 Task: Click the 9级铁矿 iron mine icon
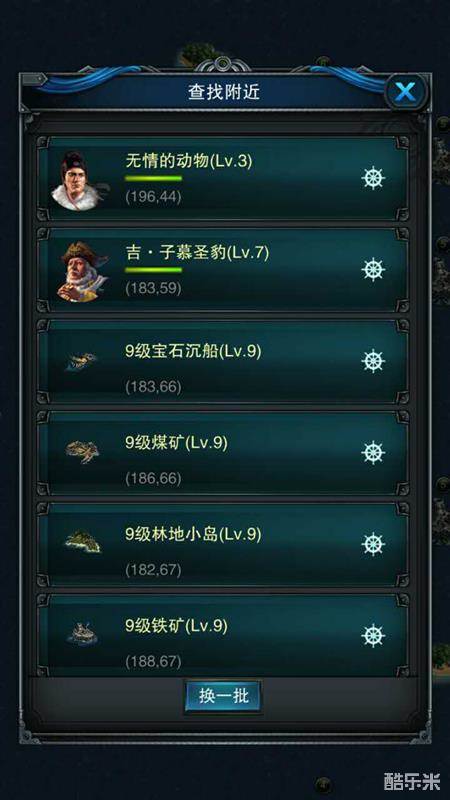point(83,634)
